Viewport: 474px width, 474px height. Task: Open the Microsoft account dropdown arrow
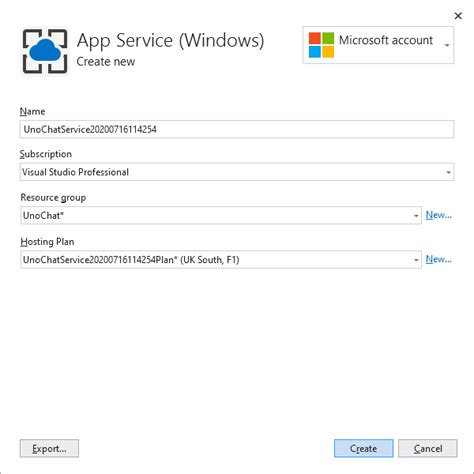[447, 45]
